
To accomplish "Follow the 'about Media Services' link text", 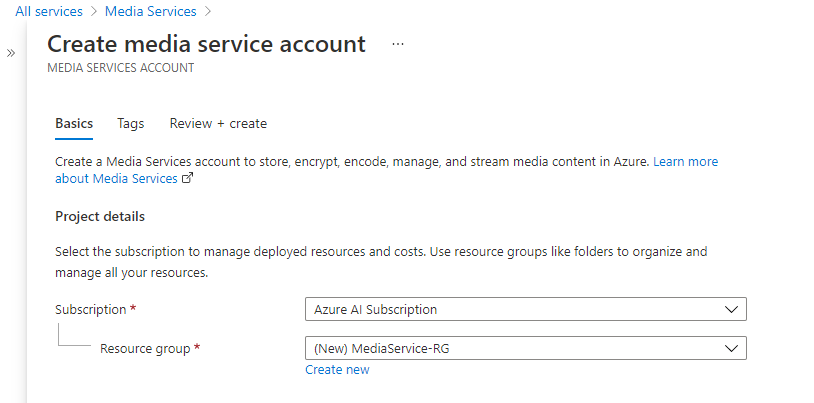I will [116, 179].
